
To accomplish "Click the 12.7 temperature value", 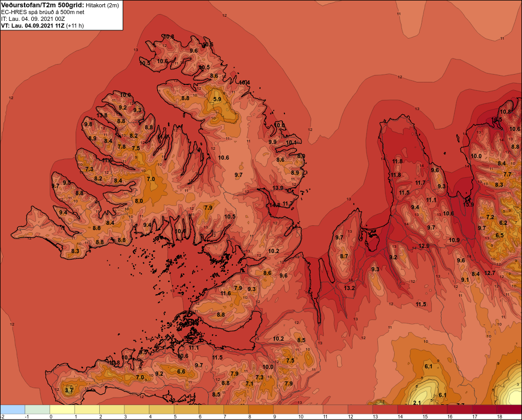I will (490, 273).
